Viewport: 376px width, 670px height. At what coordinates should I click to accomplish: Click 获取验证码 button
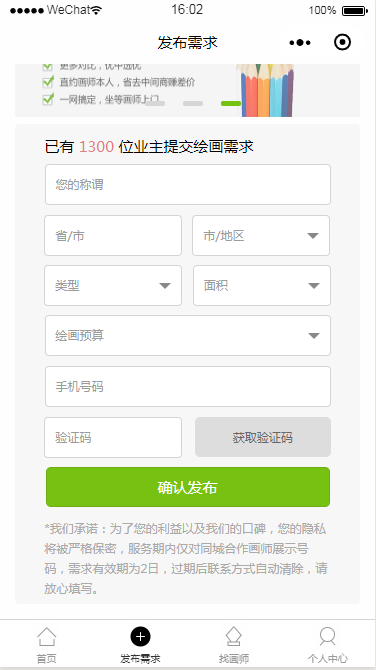click(263, 437)
